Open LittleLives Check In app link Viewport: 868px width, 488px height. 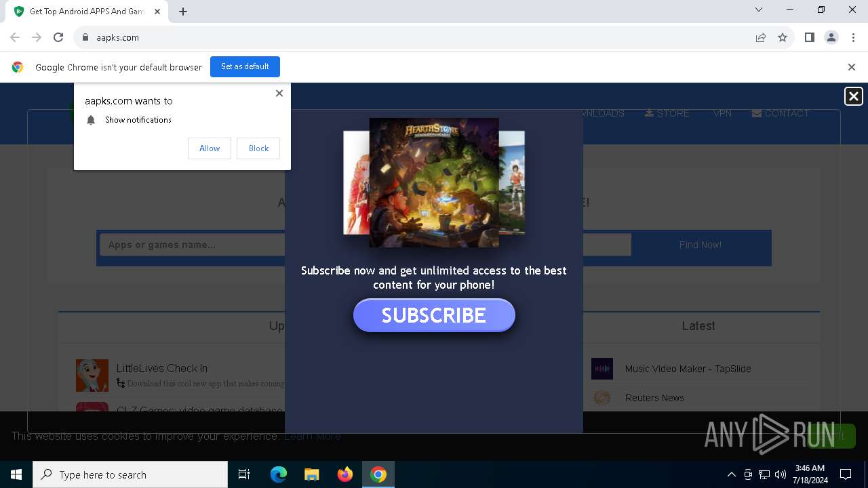pos(162,368)
